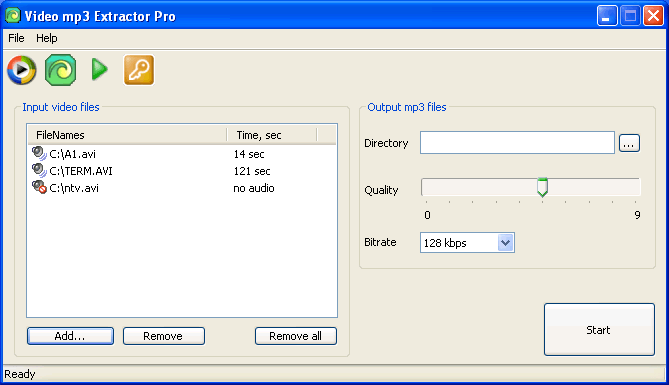Browse for the output directory with the ... button
Image resolution: width=669 pixels, height=385 pixels.
point(629,143)
